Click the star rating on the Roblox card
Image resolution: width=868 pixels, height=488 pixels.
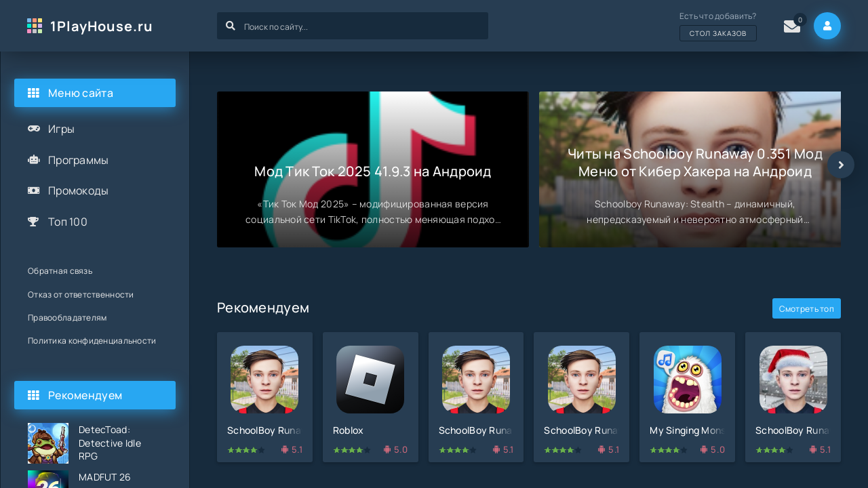coord(352,450)
